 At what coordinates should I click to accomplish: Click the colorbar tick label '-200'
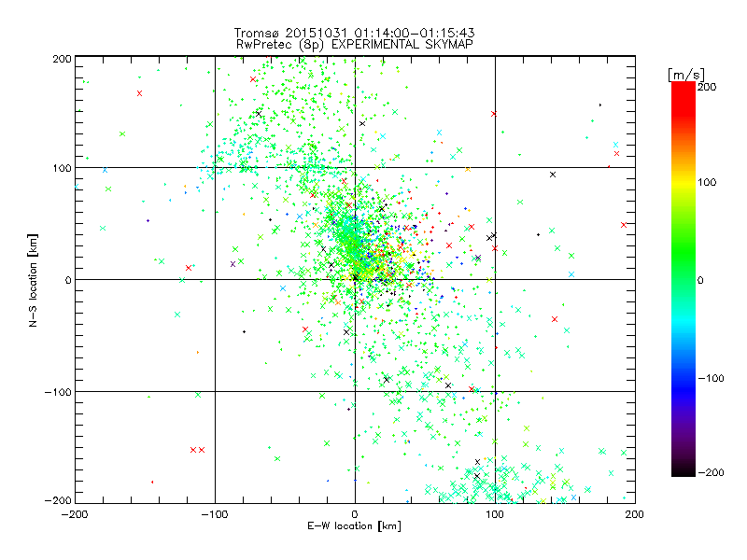click(711, 472)
